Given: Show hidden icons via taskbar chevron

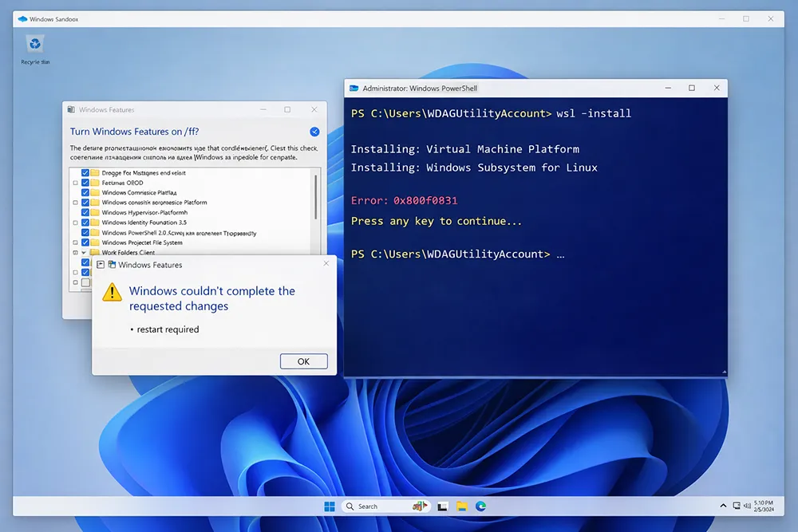Looking at the screenshot, I should (x=723, y=505).
